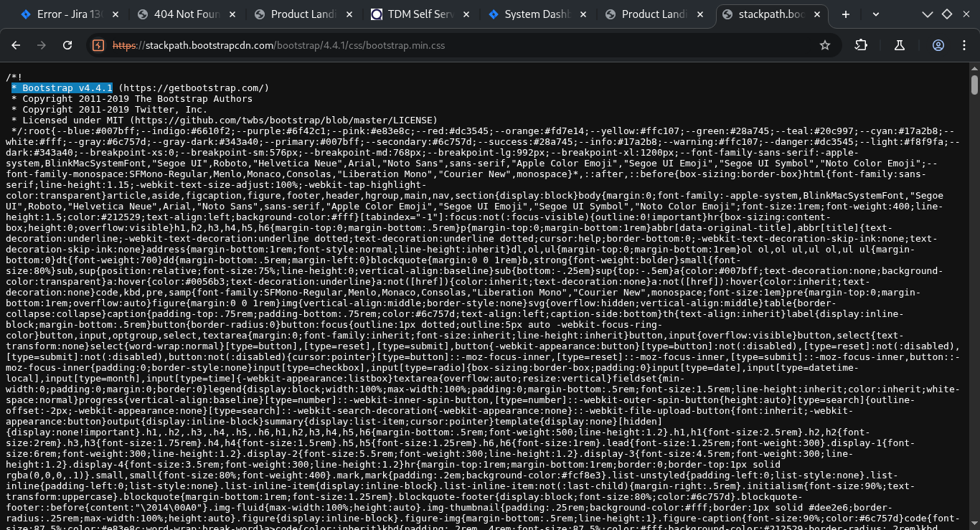Click the insecure connection warning icon
Image resolution: width=980 pixels, height=530 pixels.
[x=99, y=45]
